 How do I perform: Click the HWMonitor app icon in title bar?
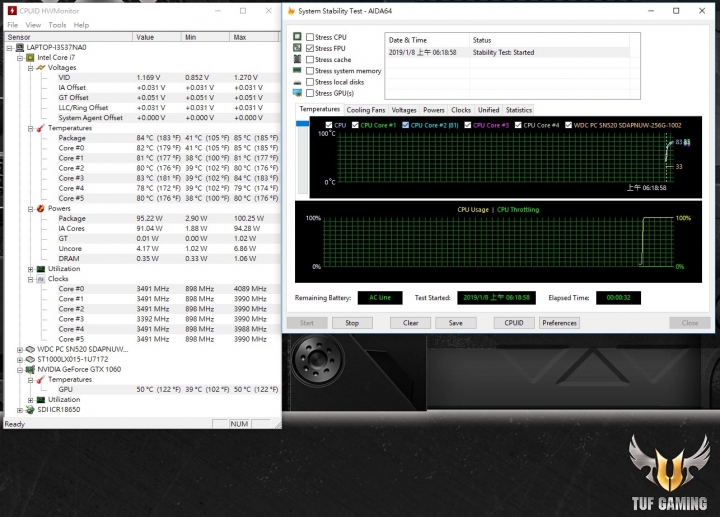(12, 11)
